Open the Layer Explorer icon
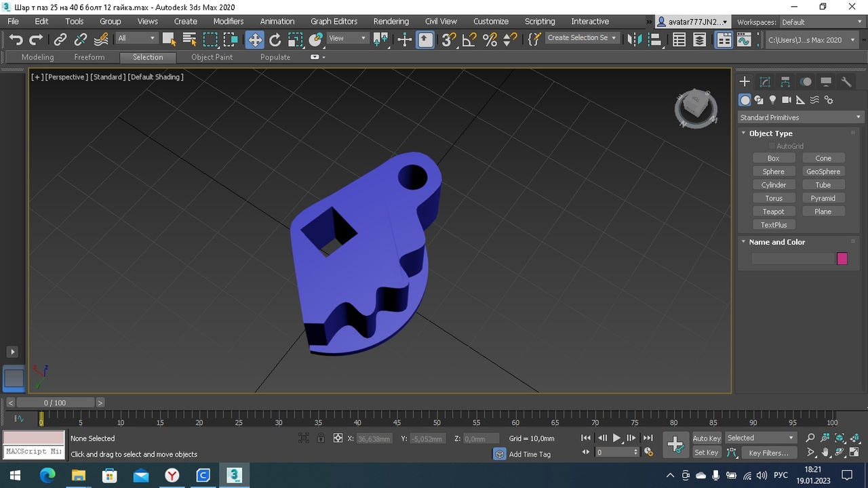Image resolution: width=868 pixels, height=488 pixels. (x=700, y=40)
